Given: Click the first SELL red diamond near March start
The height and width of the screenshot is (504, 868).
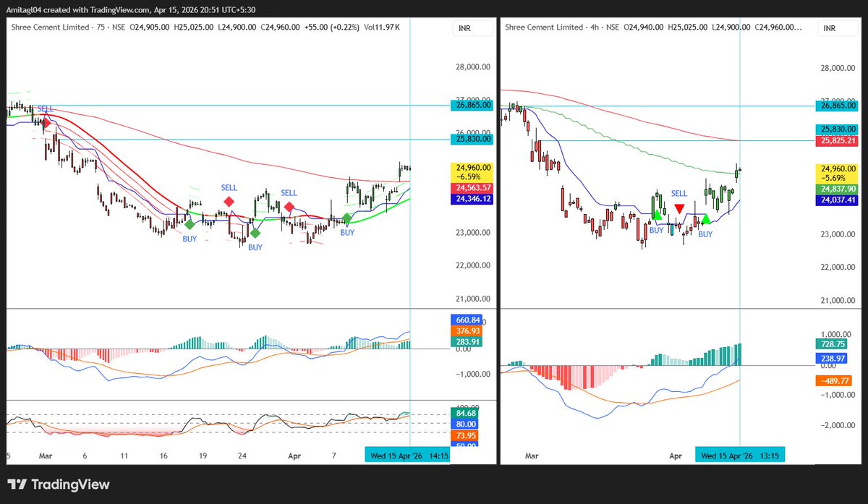Looking at the screenshot, I should pos(46,123).
